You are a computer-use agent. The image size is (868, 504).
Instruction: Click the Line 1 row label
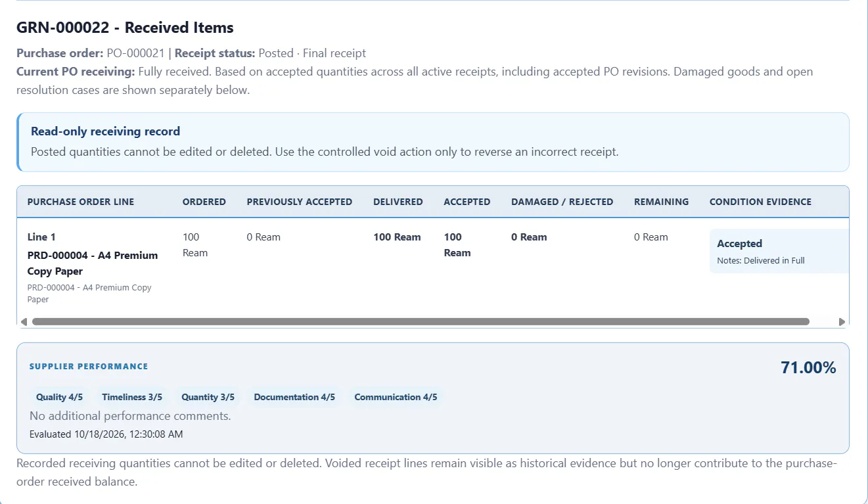(x=41, y=237)
